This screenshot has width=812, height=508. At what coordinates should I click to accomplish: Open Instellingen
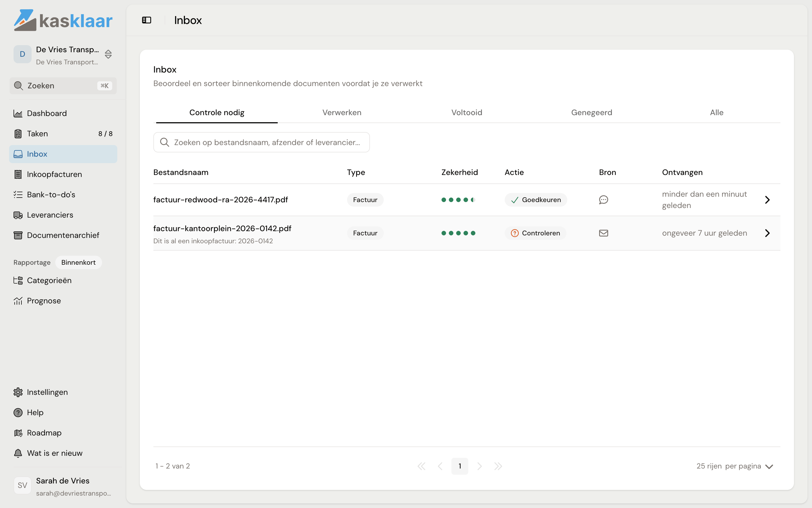(x=63, y=392)
